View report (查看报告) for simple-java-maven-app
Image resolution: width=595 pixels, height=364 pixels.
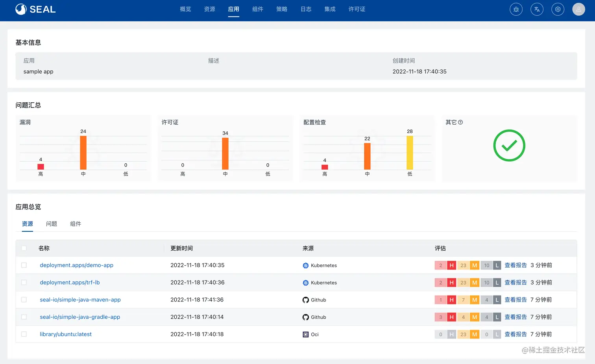tap(516, 300)
